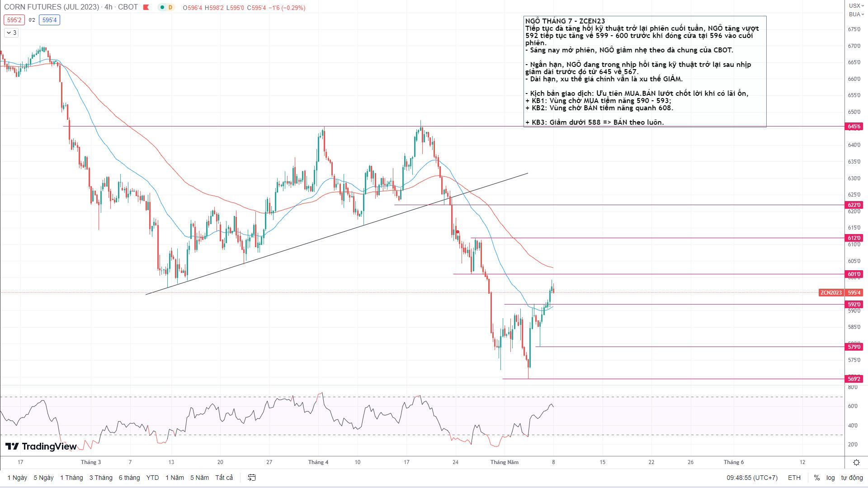The image size is (868, 488).
Task: Click the red sell price 595'2 box
Action: point(14,20)
